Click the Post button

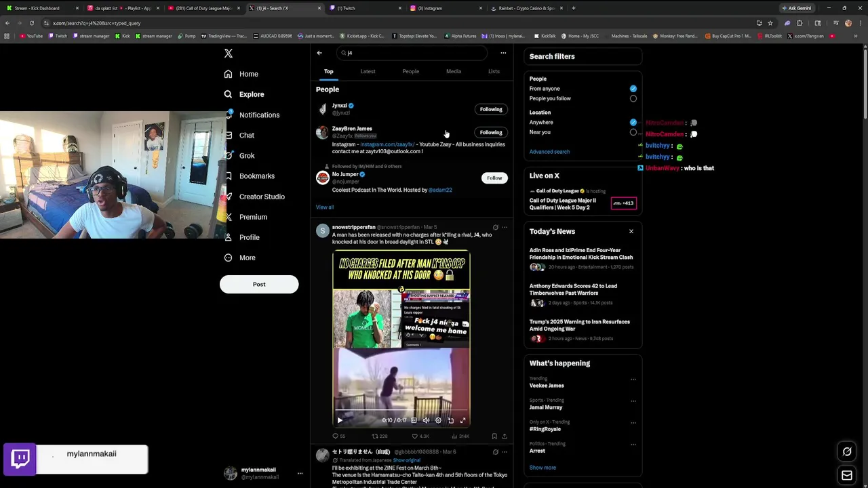259,285
